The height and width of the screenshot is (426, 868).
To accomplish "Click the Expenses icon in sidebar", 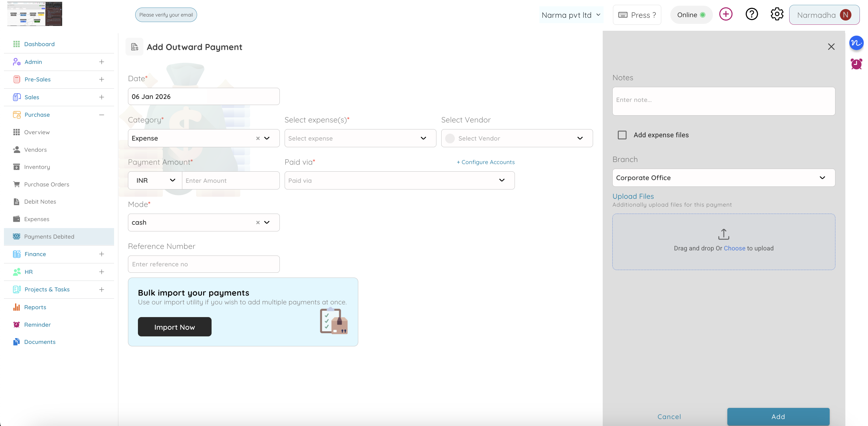I will (x=17, y=219).
